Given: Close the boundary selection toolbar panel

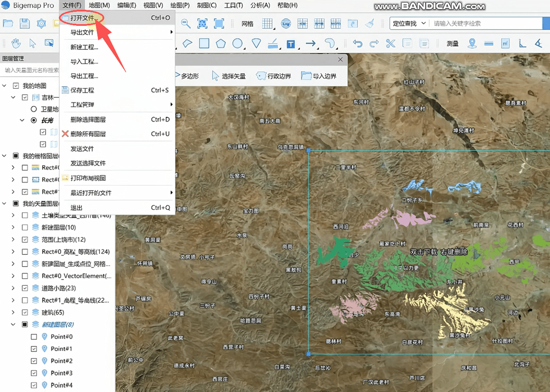Looking at the screenshot, I should (x=340, y=60).
